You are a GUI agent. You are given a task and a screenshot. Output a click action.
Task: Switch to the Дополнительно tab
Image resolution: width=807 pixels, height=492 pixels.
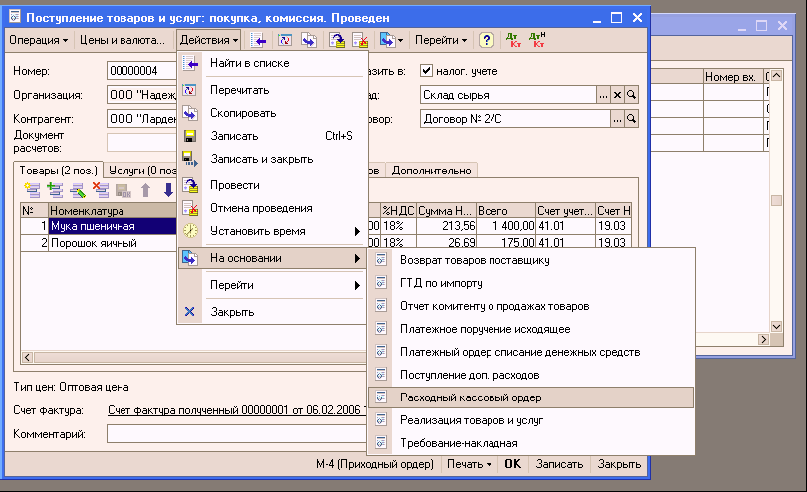pos(433,171)
